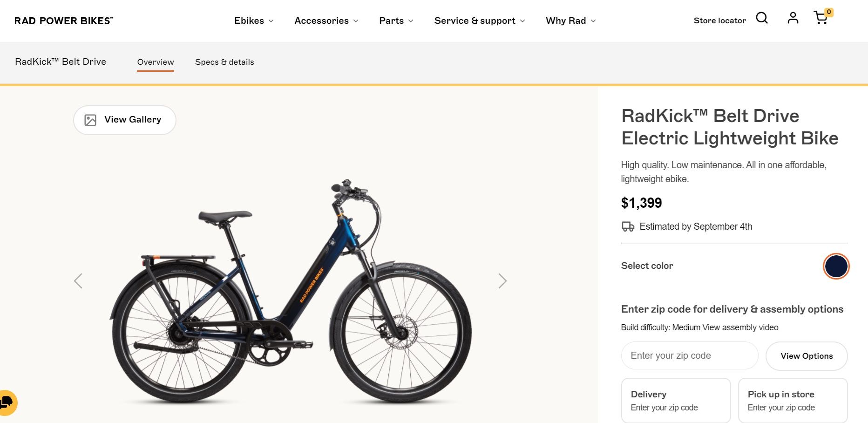Select the Overview tab
The image size is (868, 423).
(x=156, y=62)
